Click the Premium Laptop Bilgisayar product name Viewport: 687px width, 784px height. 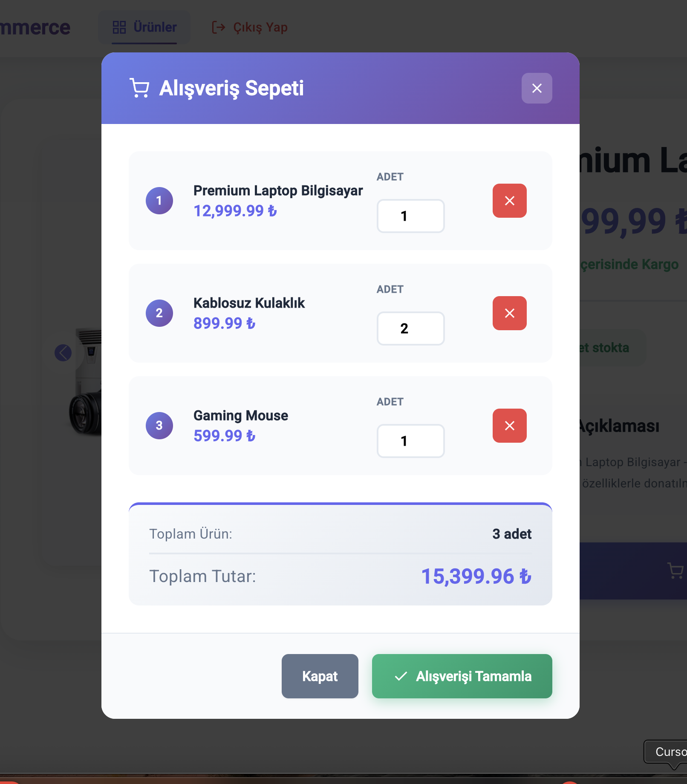(x=278, y=190)
